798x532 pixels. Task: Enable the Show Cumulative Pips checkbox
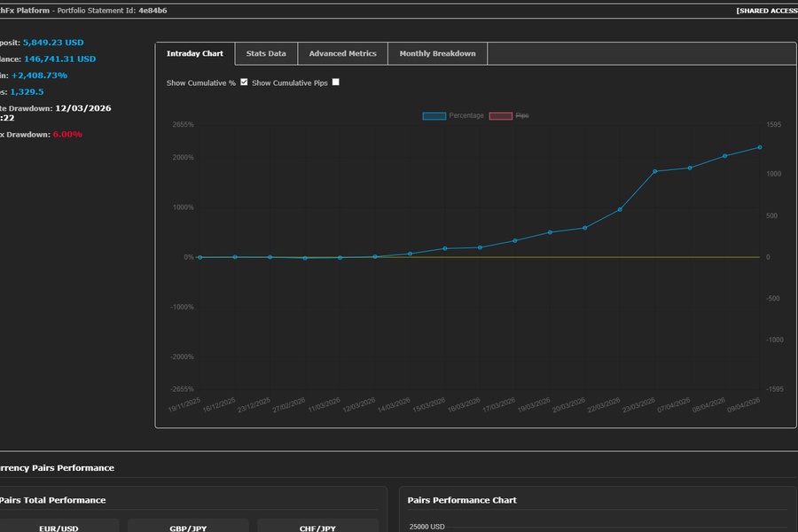click(x=336, y=82)
